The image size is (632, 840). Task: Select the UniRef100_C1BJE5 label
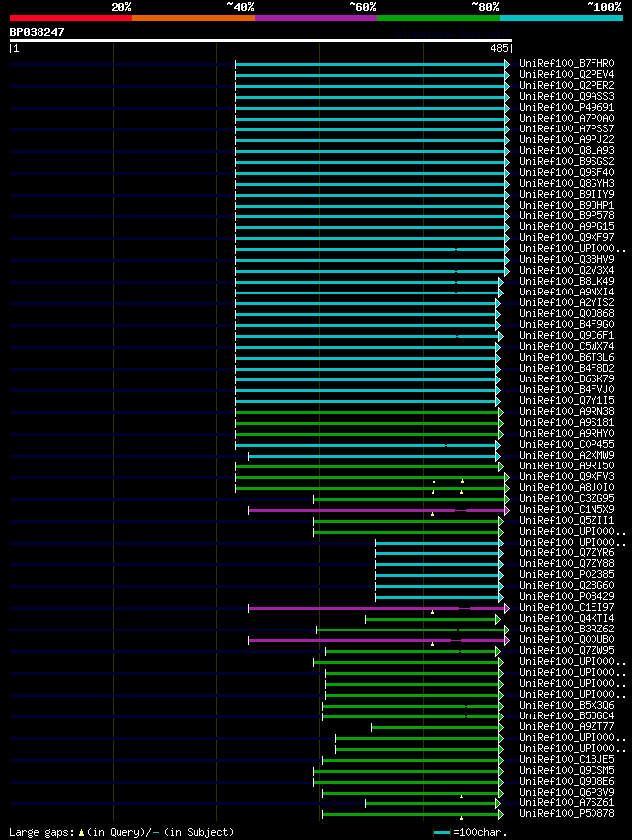(567, 759)
